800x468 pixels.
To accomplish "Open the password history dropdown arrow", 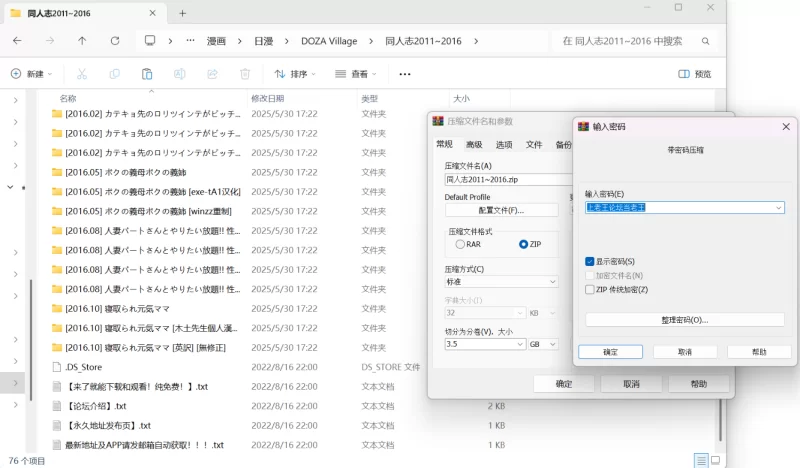I will point(778,208).
